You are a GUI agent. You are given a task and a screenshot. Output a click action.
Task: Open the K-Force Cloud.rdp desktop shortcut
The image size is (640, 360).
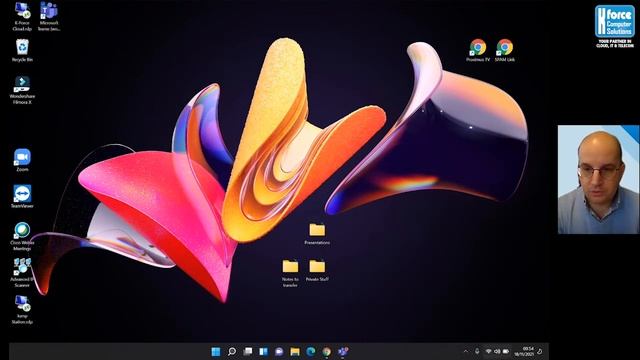click(22, 16)
